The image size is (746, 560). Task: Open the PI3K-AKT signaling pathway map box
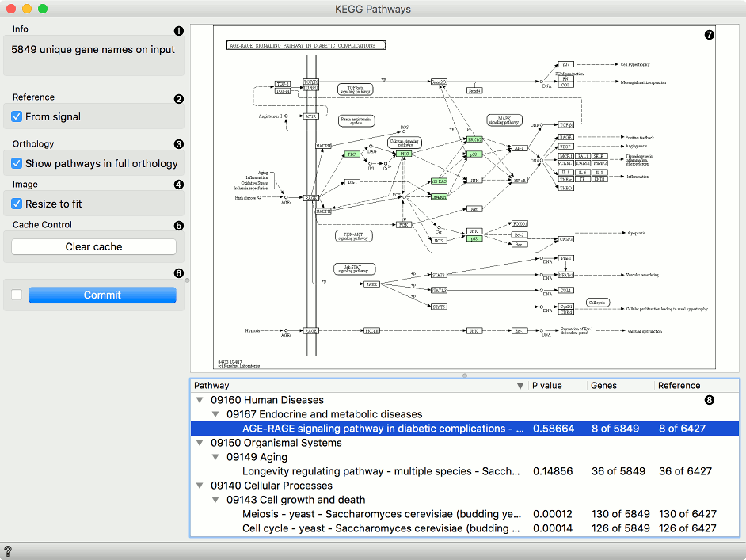354,236
